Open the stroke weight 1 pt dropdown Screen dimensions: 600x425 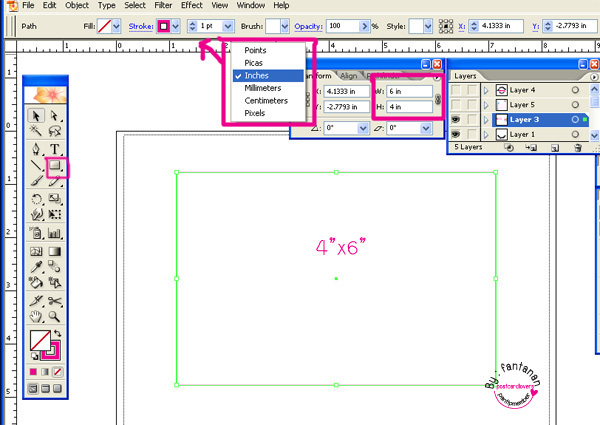[228, 26]
